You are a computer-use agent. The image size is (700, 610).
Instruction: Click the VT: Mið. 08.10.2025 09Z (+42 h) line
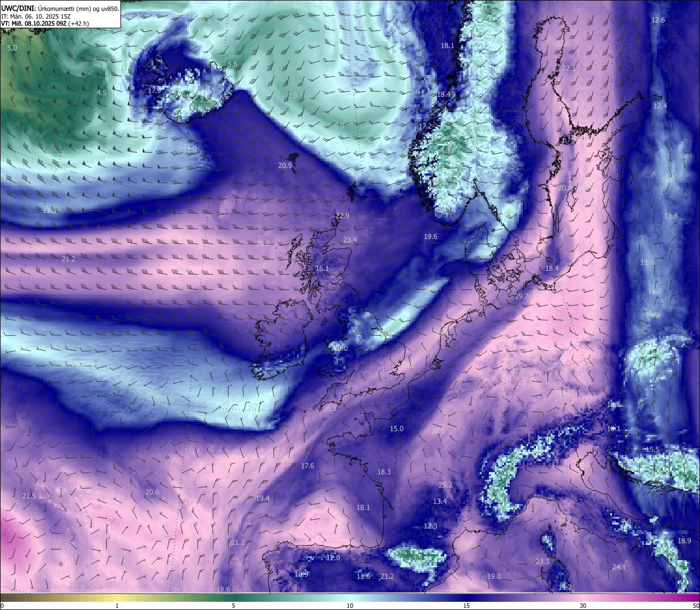[x=45, y=24]
